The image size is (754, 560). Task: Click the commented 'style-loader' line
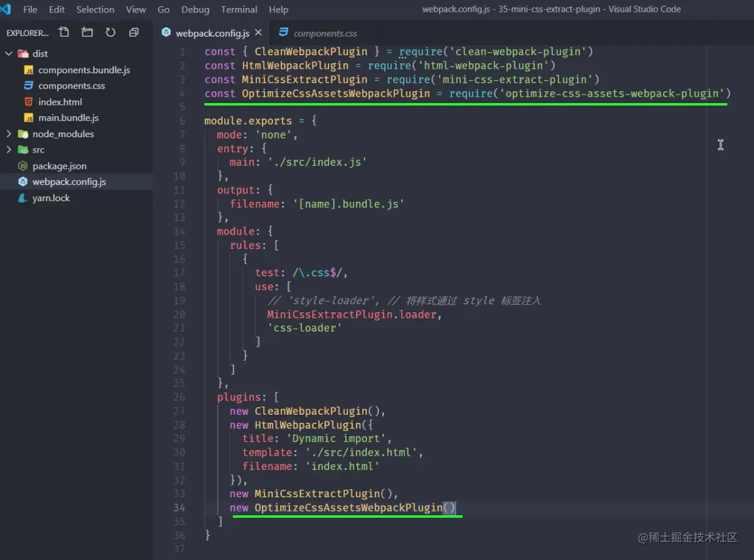click(404, 300)
